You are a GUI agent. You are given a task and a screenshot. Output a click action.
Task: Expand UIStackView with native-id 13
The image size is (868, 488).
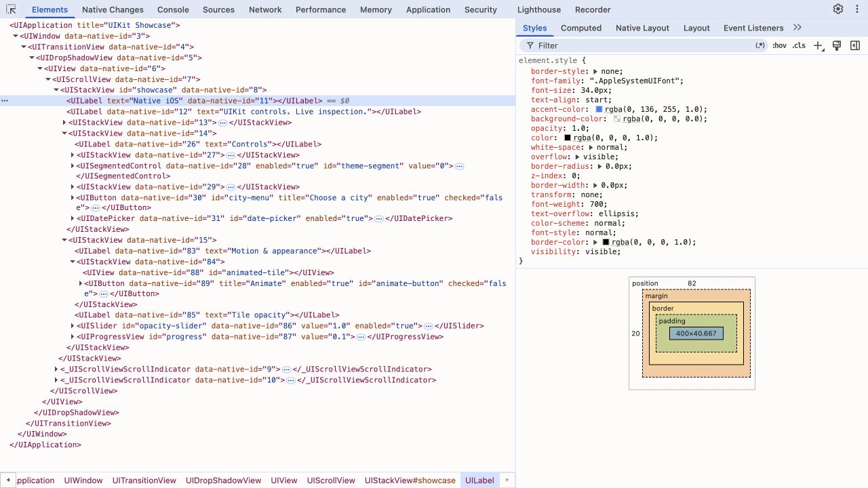pos(64,123)
